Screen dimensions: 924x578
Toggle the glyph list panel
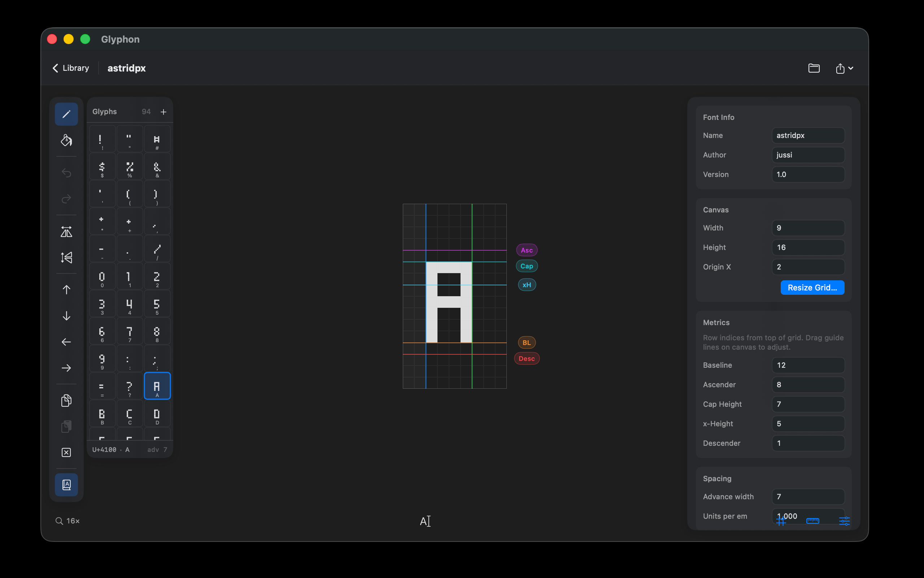pos(66,485)
